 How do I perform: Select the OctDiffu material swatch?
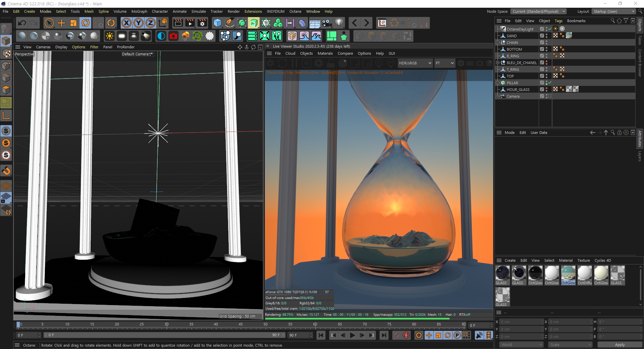[x=585, y=276]
